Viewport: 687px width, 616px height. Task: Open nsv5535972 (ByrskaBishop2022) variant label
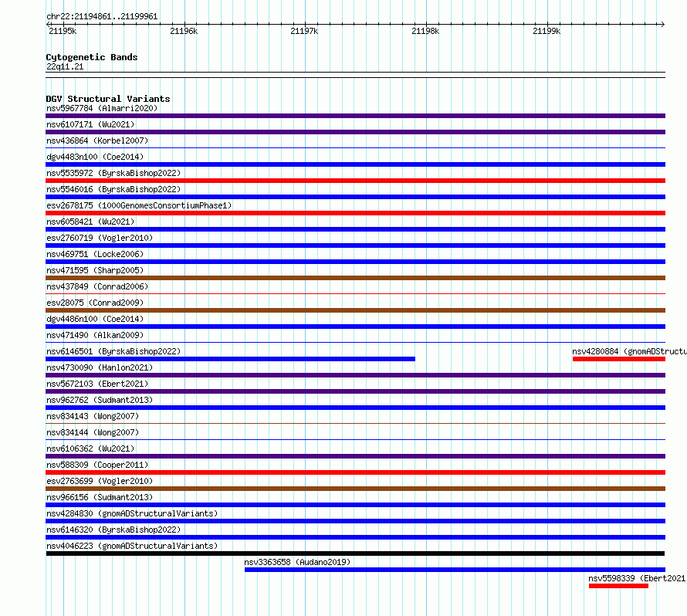pyautogui.click(x=113, y=173)
